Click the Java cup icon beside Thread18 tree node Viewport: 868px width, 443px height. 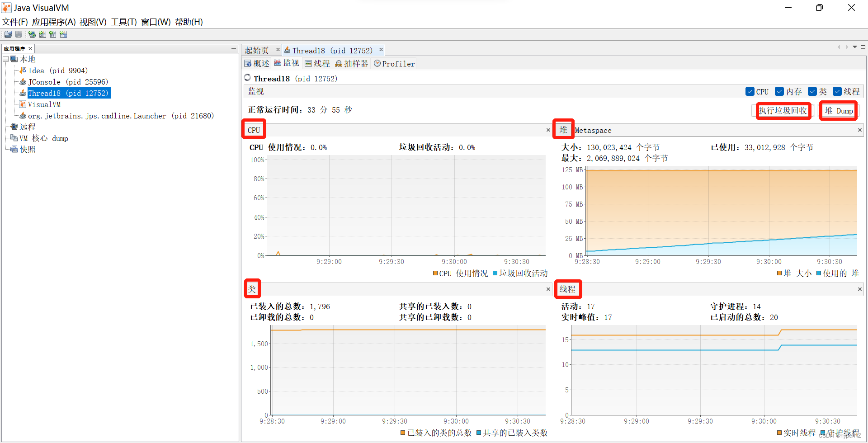[x=23, y=93]
